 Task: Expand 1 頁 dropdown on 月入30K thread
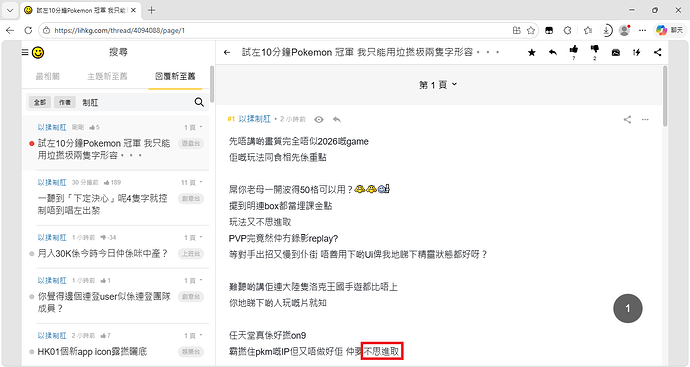pos(193,237)
